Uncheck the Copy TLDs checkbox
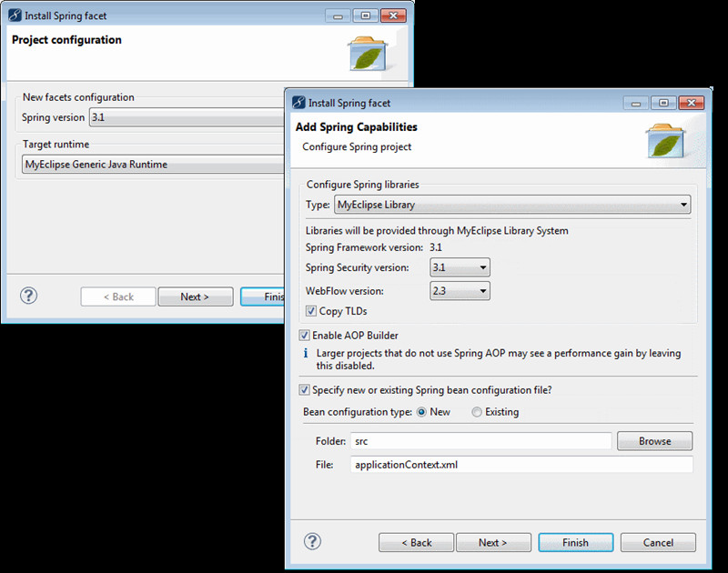The height and width of the screenshot is (573, 728). coord(311,312)
